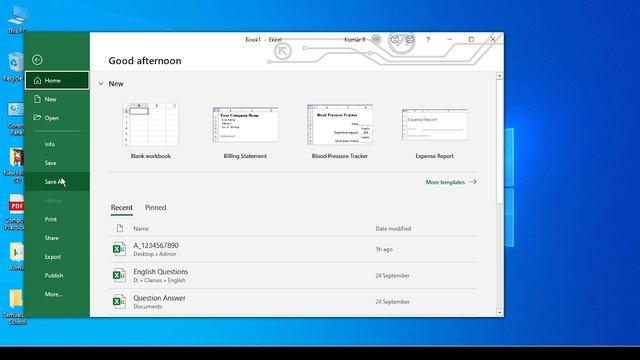This screenshot has width=640, height=360.
Task: Switch to the Recent tab
Action: [x=122, y=208]
